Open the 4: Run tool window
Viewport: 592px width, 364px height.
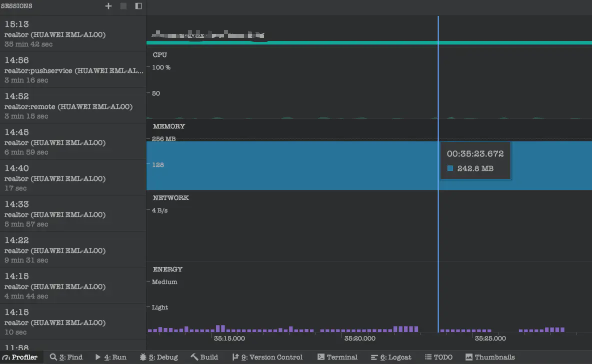pos(111,357)
